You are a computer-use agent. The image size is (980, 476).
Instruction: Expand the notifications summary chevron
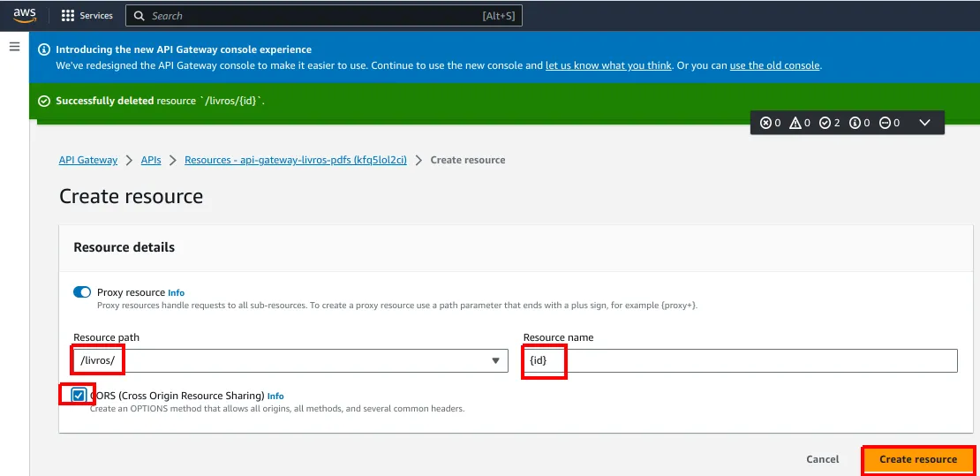(x=925, y=123)
